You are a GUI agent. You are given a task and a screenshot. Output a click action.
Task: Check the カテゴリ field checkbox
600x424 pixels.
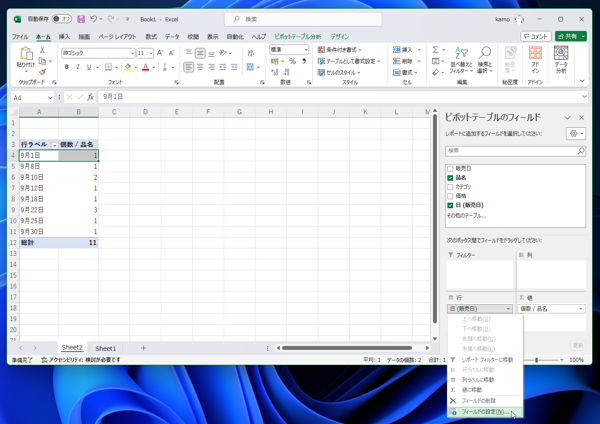pos(451,187)
